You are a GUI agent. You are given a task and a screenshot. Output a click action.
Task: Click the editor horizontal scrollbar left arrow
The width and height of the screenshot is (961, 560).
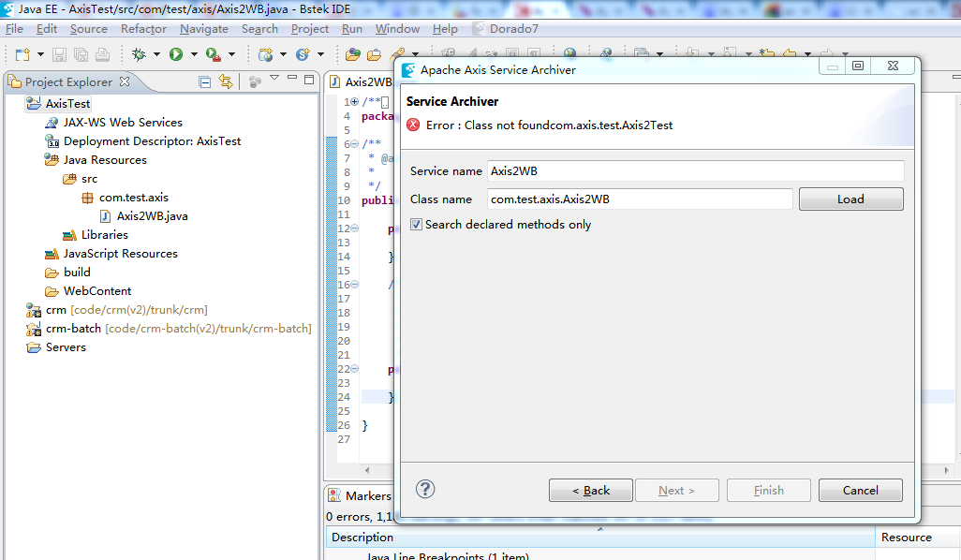point(367,470)
